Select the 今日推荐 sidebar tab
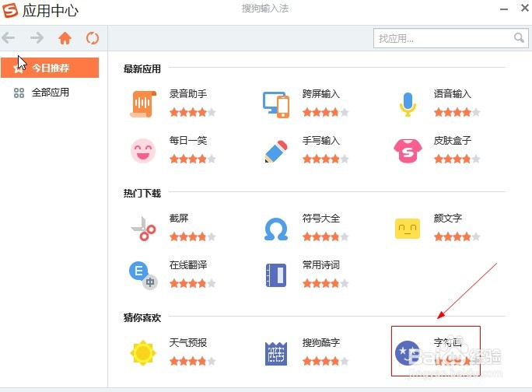The height and width of the screenshot is (392, 532). [x=50, y=68]
